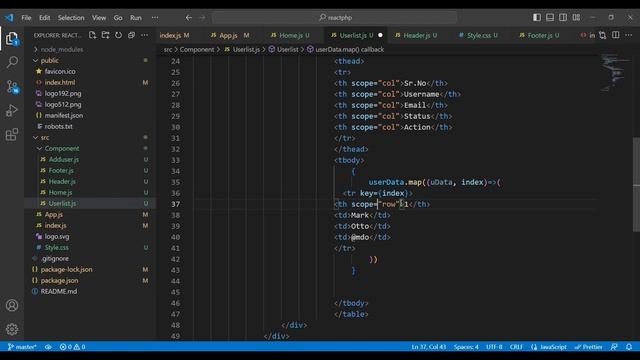Open the Accounts menu icon

(x=12, y=305)
